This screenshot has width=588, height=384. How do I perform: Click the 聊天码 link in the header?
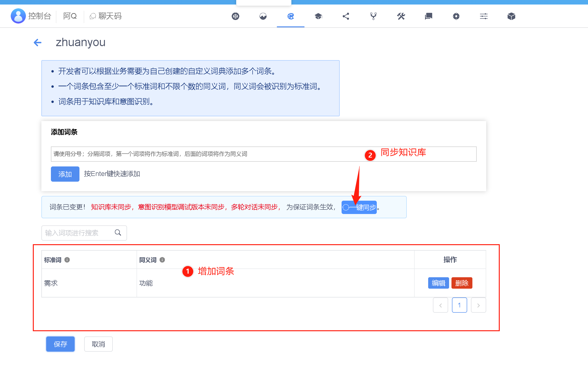pos(106,16)
